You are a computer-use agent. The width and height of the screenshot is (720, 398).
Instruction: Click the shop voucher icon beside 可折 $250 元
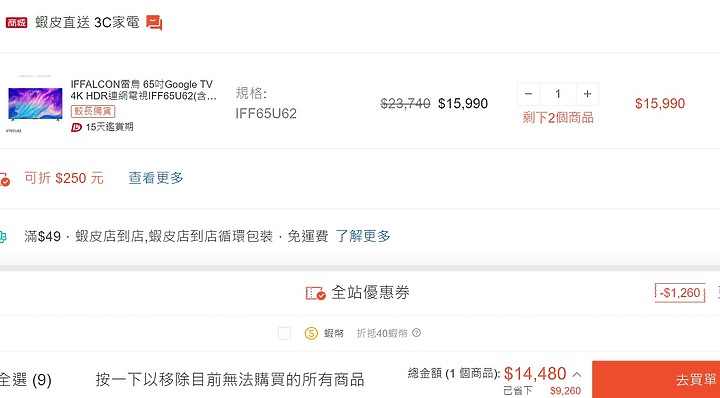[x=5, y=179]
